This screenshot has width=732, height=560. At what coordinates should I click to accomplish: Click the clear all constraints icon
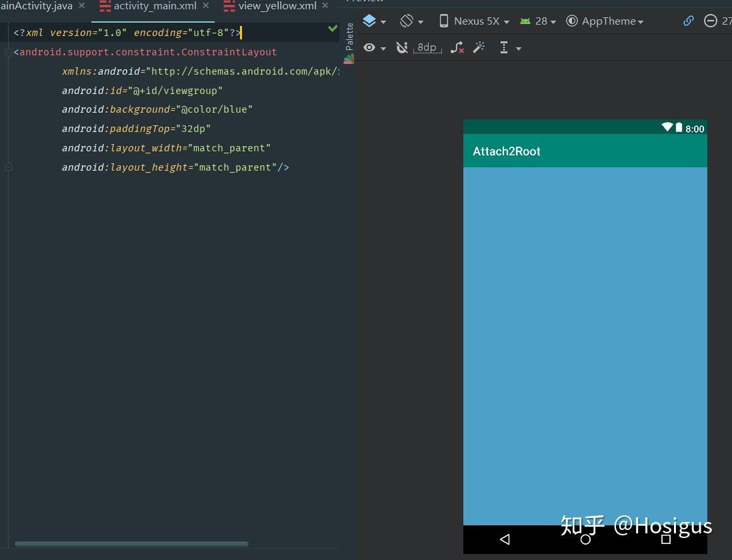point(457,48)
